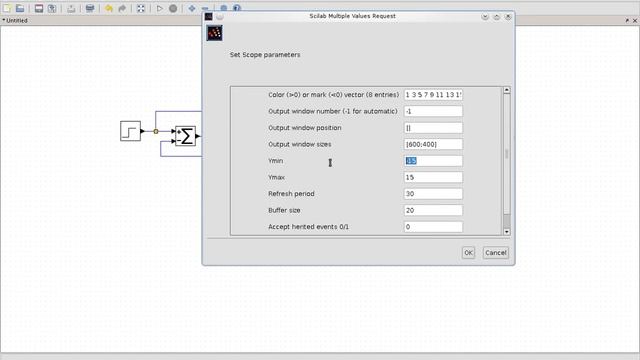
Task: Undock the Untitled diagram panel
Action: coord(627,20)
